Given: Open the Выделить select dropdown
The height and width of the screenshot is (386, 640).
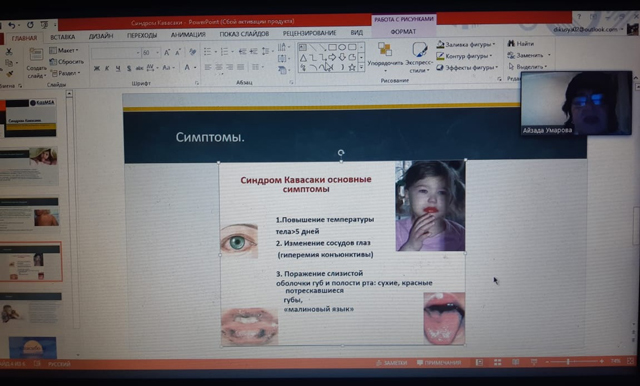Looking at the screenshot, I should (528, 66).
